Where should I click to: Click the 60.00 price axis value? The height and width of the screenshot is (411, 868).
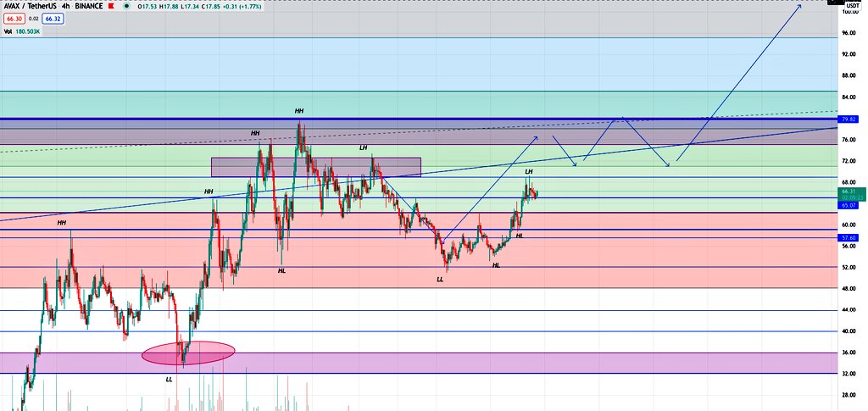pos(849,225)
